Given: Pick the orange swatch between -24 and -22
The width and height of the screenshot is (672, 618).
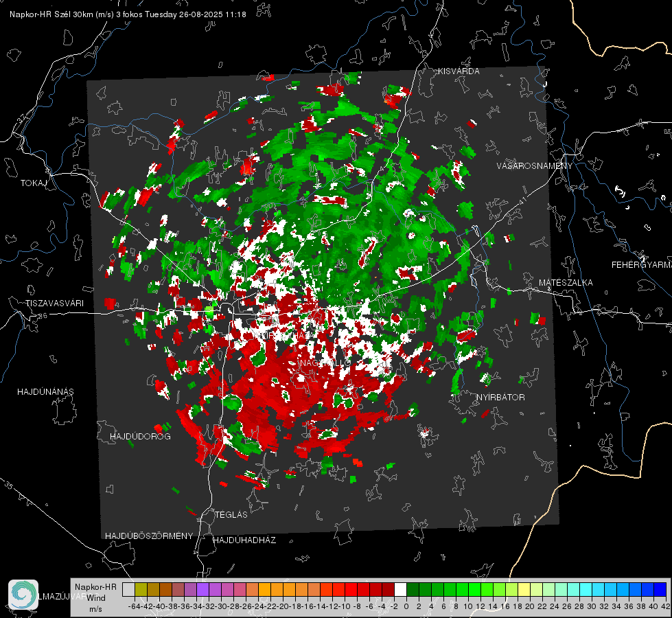Looking at the screenshot, I should [265, 589].
